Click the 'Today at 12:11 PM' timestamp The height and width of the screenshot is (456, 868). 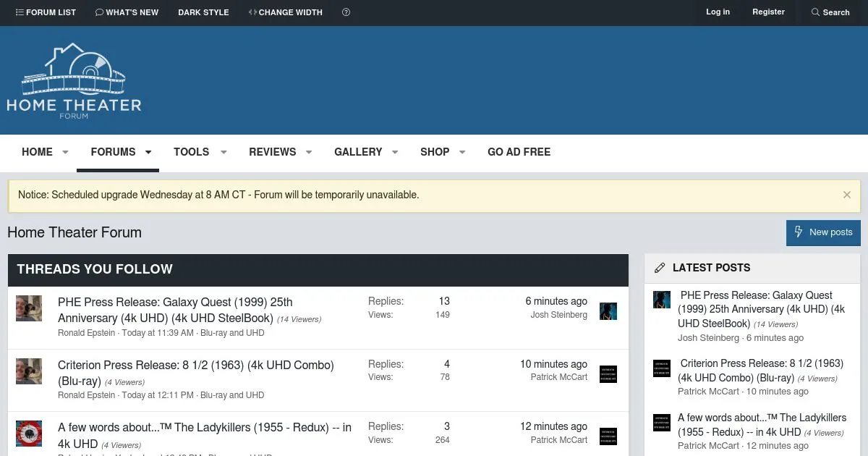[158, 395]
